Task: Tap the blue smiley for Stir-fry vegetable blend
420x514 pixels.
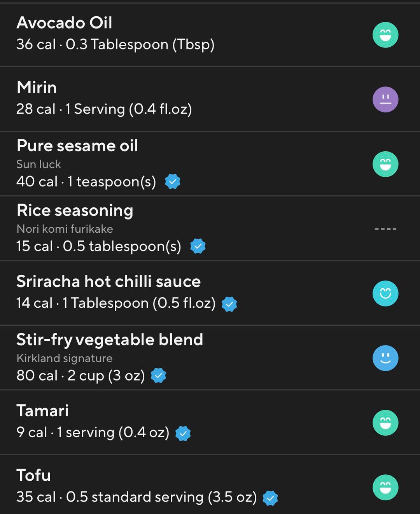Action: tap(385, 358)
